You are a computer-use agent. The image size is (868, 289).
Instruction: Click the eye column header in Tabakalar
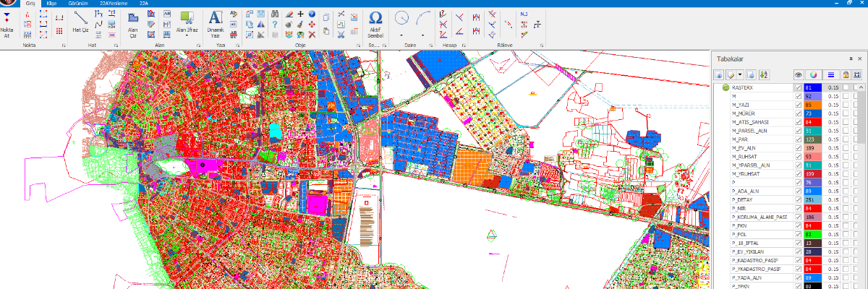point(799,74)
